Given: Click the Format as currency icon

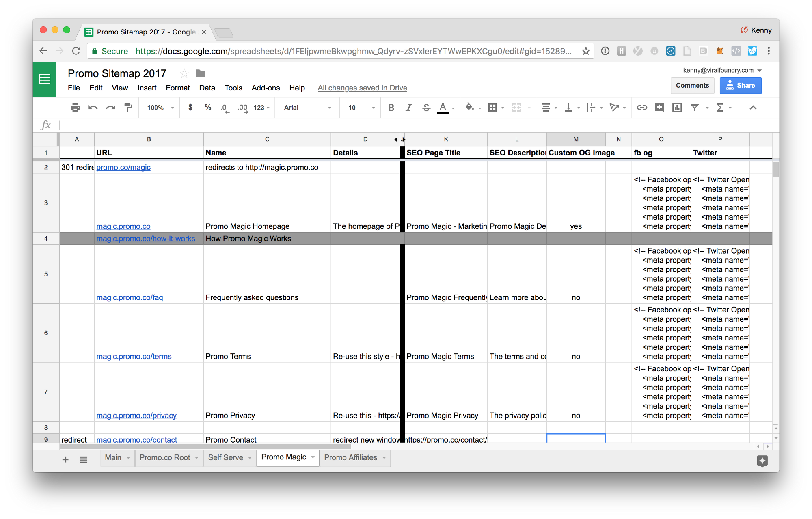Looking at the screenshot, I should [190, 108].
